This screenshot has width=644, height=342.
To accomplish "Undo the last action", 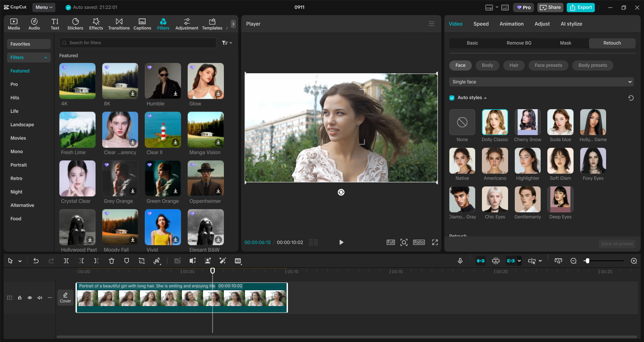I will [x=36, y=261].
